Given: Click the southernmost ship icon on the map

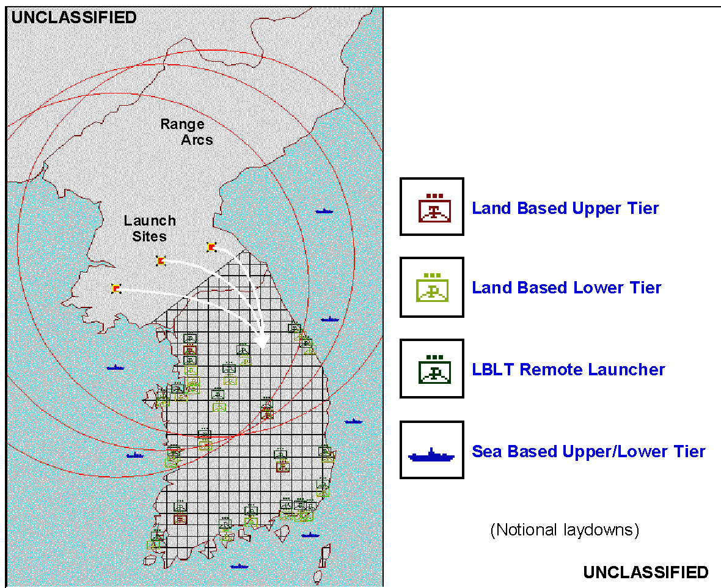Looking at the screenshot, I should (x=240, y=566).
